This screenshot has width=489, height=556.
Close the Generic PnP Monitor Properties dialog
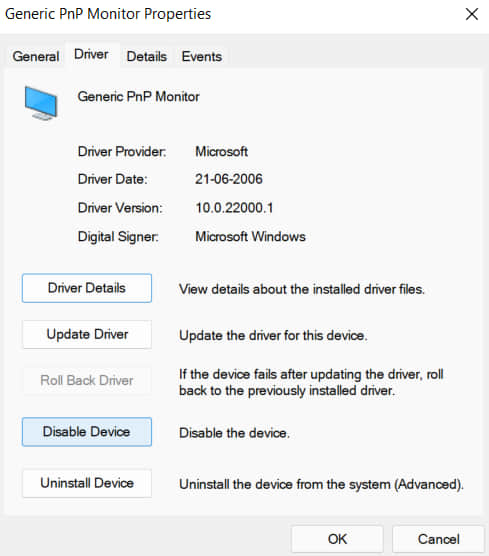(472, 15)
